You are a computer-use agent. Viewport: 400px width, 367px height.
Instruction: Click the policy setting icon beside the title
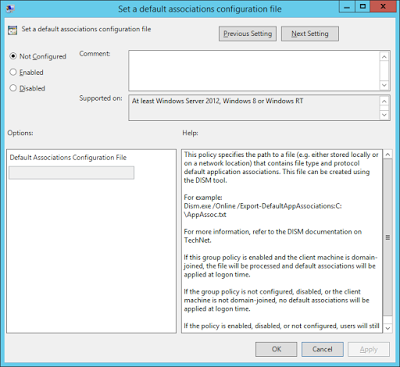13,30
